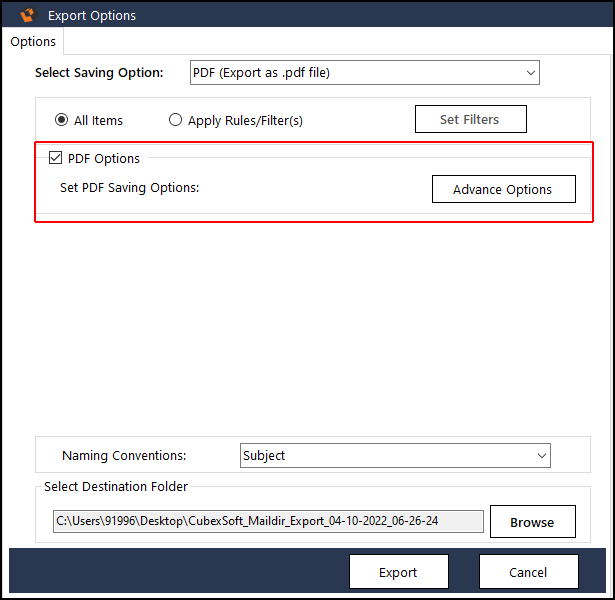This screenshot has height=600, width=615.
Task: Click the Naming Conventions label
Action: [124, 455]
